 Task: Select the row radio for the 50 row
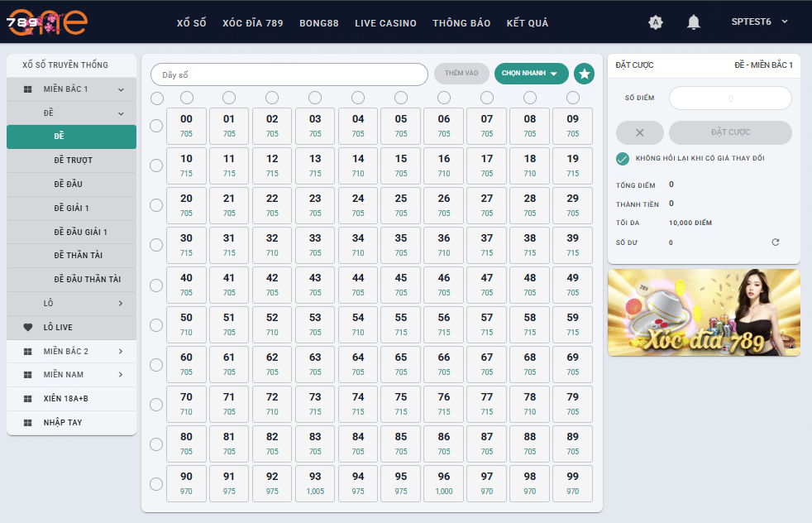click(156, 325)
